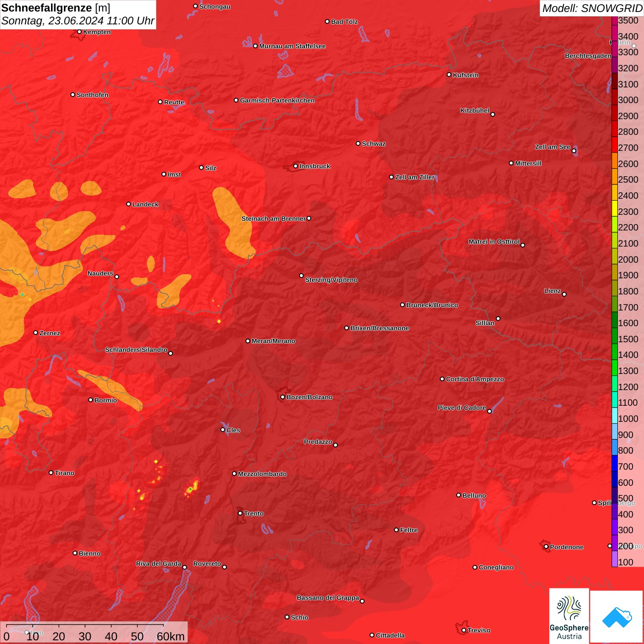Select the Schwaz city marker
The width and height of the screenshot is (644, 644).
[x=358, y=144]
